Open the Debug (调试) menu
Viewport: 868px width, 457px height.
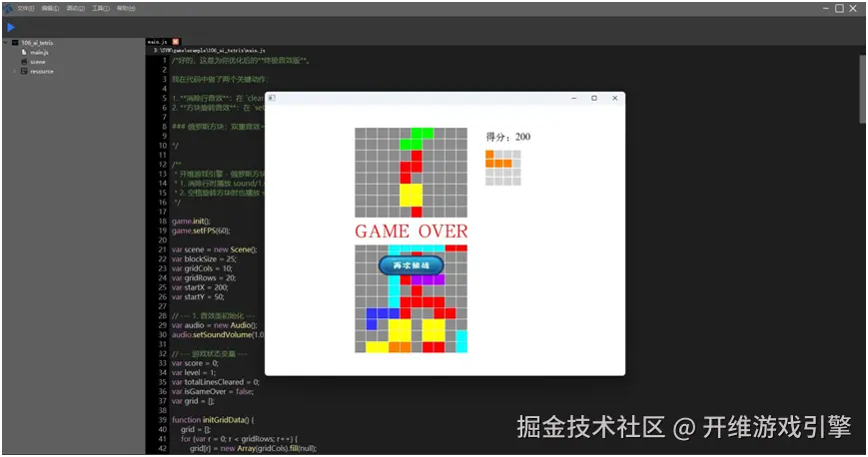point(76,8)
